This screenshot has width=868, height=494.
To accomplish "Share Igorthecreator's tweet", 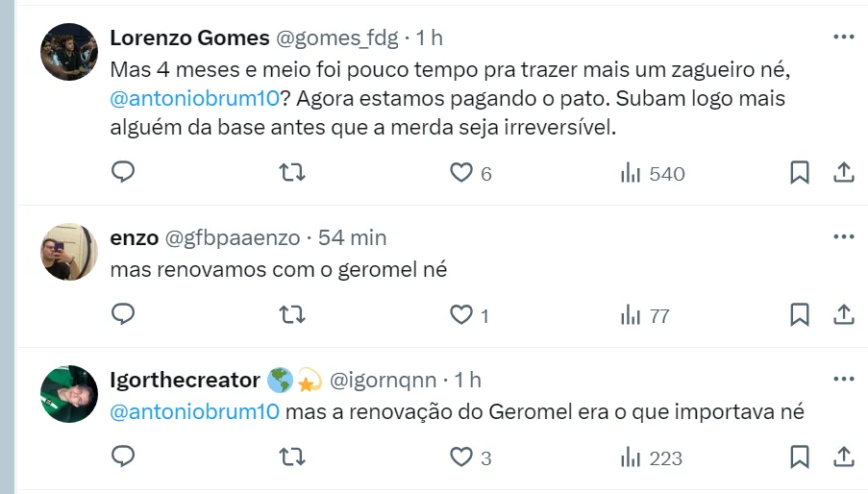I will click(x=843, y=457).
